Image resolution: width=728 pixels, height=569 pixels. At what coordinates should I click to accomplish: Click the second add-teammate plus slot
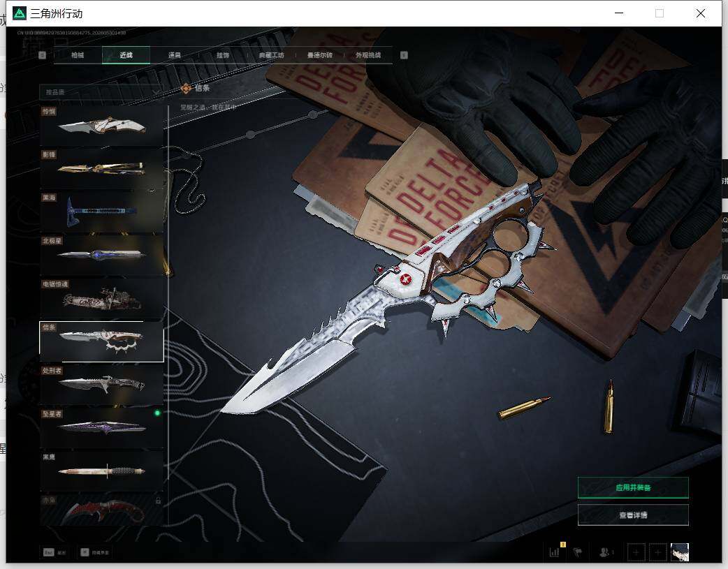(x=657, y=552)
